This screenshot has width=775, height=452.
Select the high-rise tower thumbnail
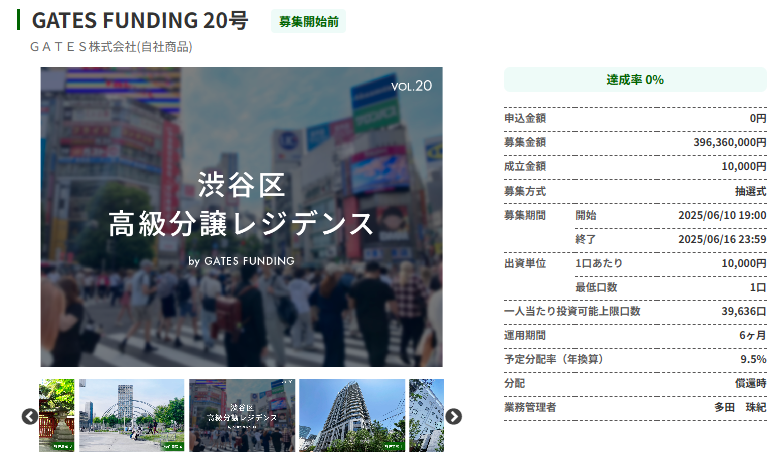coord(352,415)
